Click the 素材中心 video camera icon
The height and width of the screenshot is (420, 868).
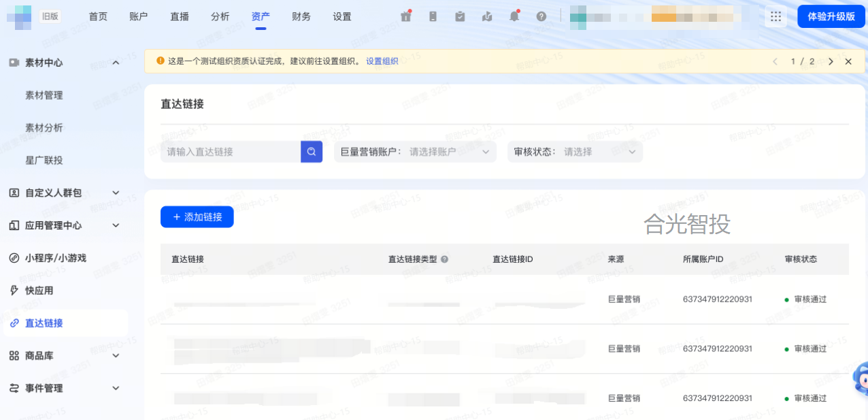pyautogui.click(x=14, y=63)
